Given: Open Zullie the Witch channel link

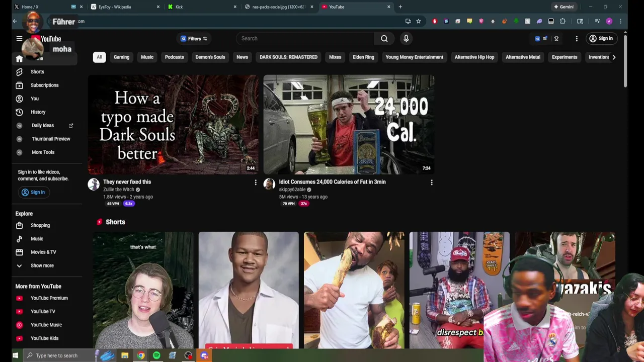Looking at the screenshot, I should [119, 190].
